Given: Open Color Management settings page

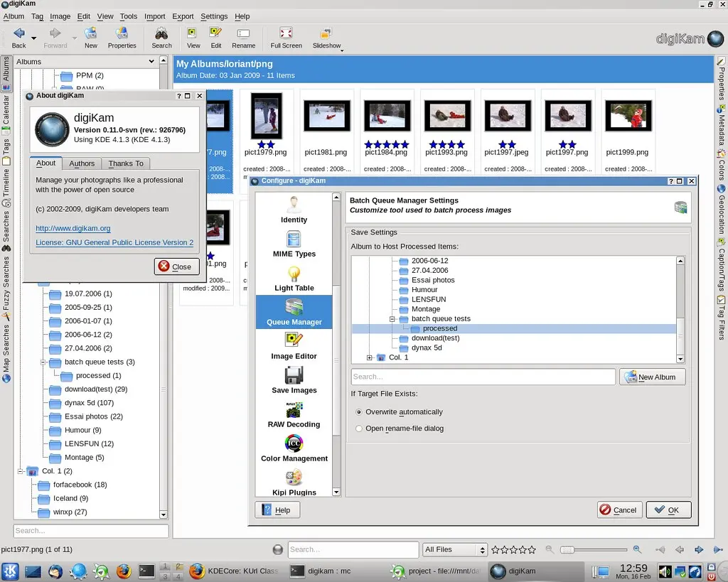Looking at the screenshot, I should (x=294, y=449).
